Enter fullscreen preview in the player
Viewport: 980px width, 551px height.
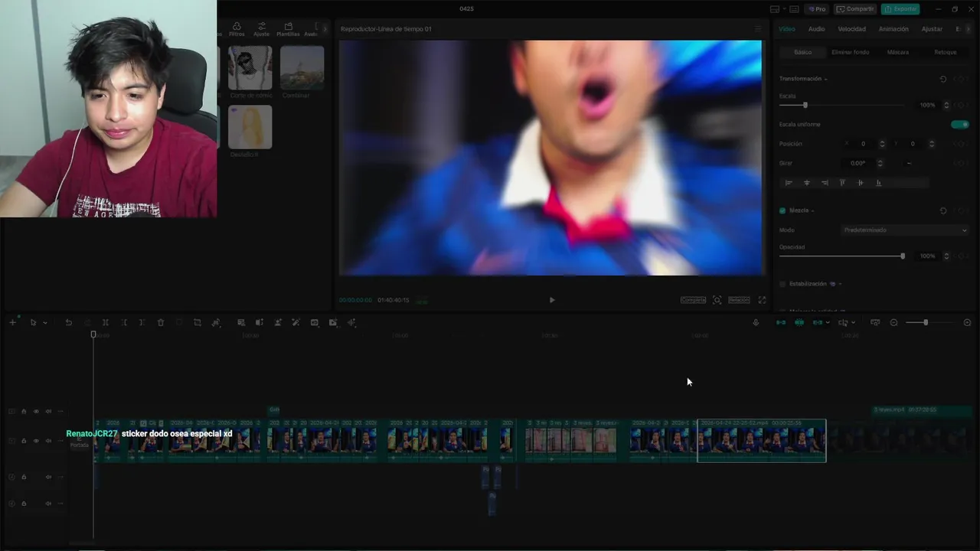coord(762,300)
